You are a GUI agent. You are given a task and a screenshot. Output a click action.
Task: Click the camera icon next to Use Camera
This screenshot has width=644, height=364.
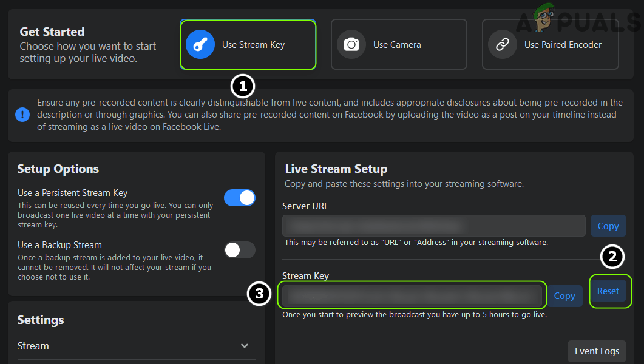pyautogui.click(x=351, y=44)
